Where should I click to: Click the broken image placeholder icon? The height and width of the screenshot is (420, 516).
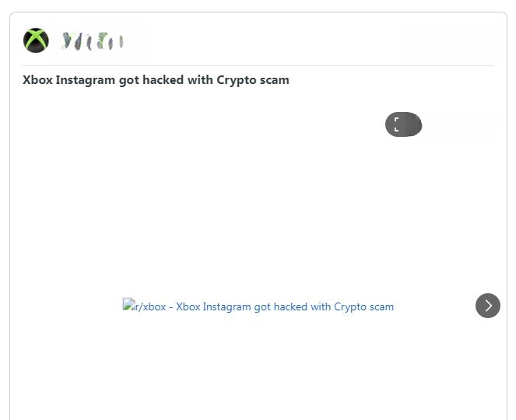tap(128, 304)
